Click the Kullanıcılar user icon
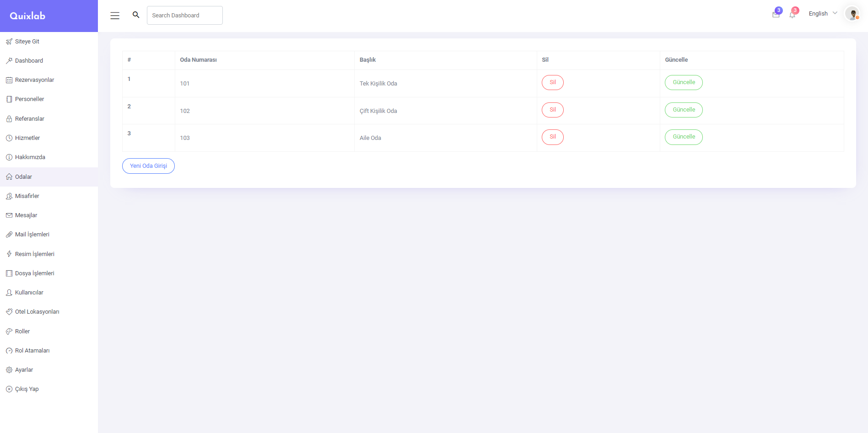 tap(9, 293)
